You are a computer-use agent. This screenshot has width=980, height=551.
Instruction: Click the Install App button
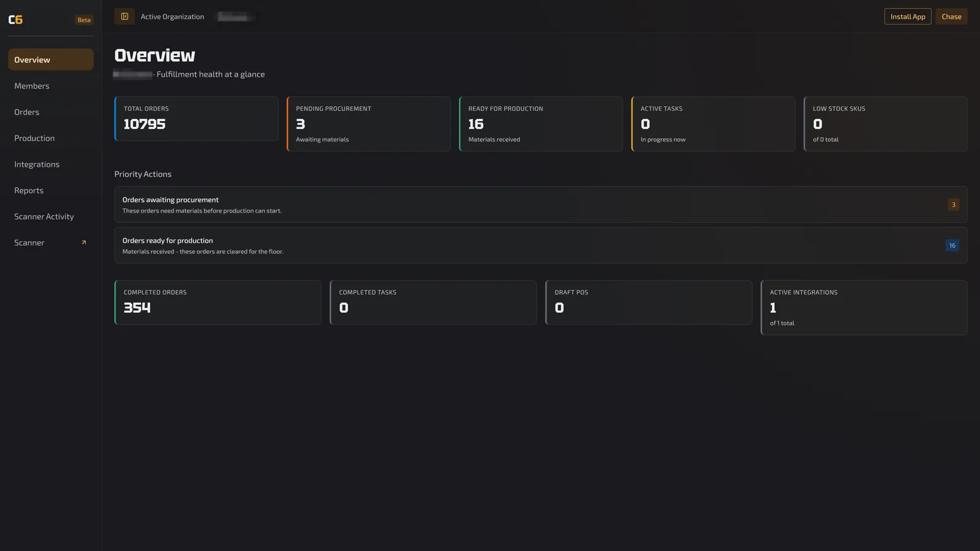[x=908, y=17]
